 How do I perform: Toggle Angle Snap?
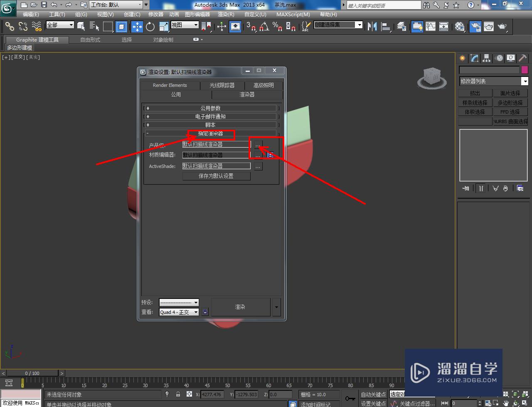pyautogui.click(x=264, y=27)
